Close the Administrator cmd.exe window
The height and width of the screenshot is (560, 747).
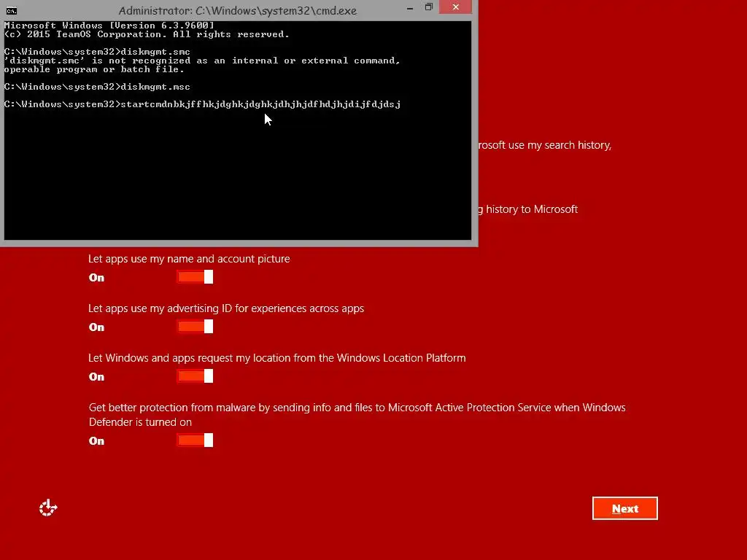[x=455, y=7]
